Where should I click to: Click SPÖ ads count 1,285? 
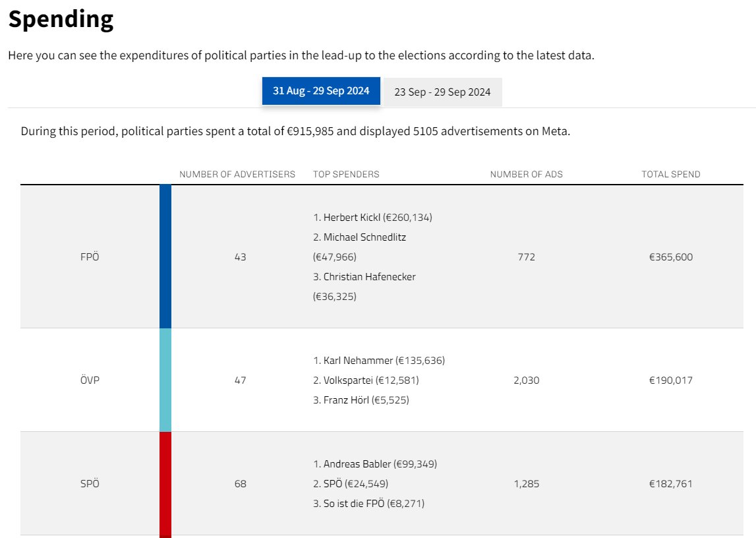[527, 483]
